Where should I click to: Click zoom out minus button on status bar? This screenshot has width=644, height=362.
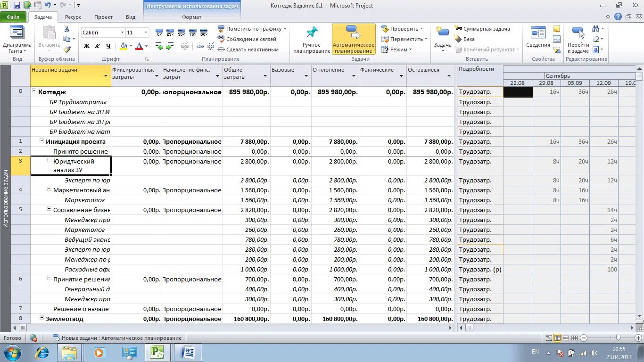click(x=584, y=338)
